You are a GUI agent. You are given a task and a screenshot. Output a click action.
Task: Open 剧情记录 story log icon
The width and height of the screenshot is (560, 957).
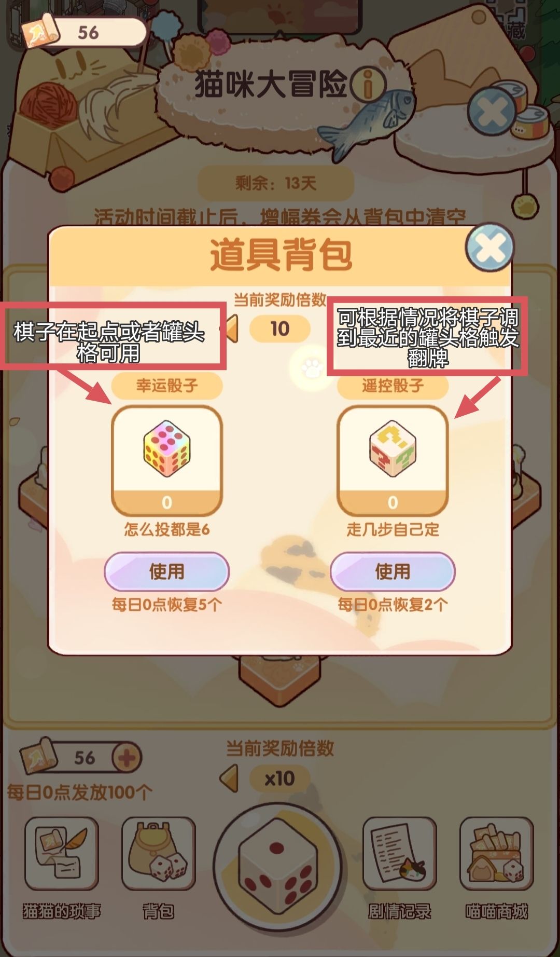[399, 853]
